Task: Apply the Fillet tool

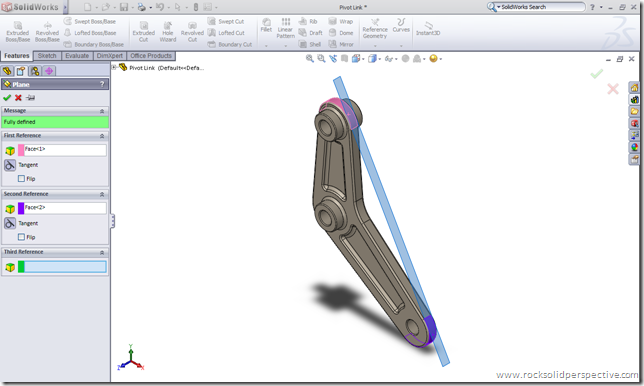Action: click(266, 25)
